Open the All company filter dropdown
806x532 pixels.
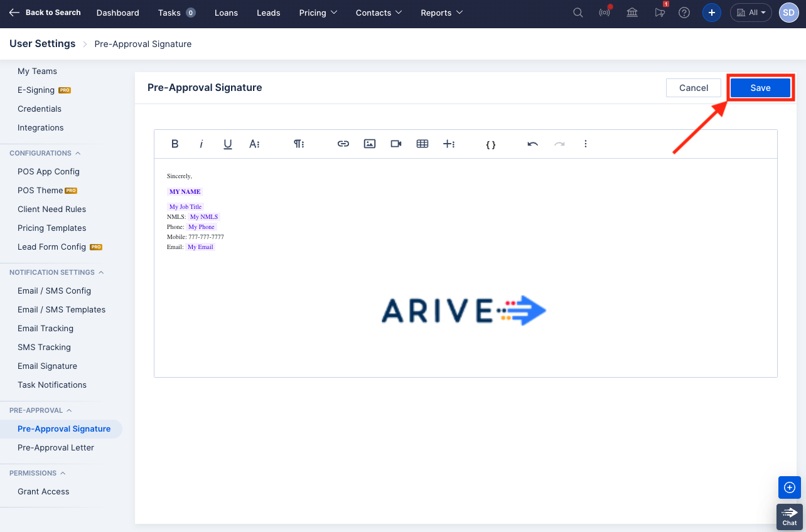(x=751, y=13)
